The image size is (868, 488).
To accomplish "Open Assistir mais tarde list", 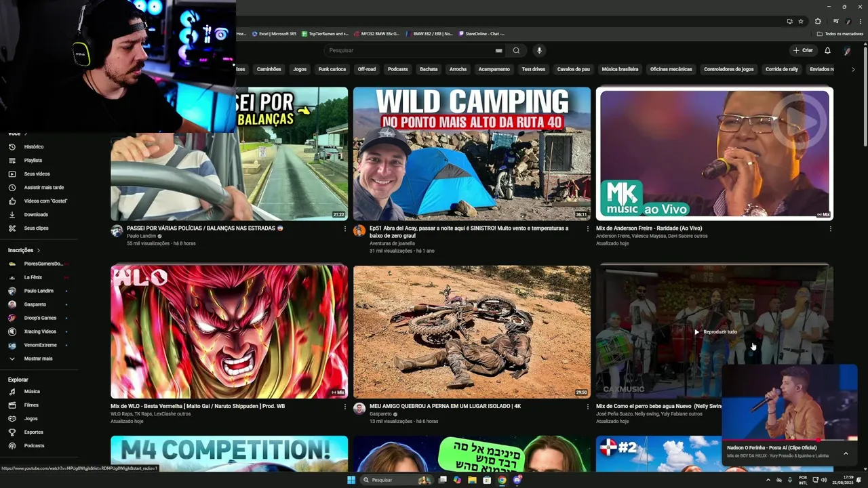I will [43, 187].
